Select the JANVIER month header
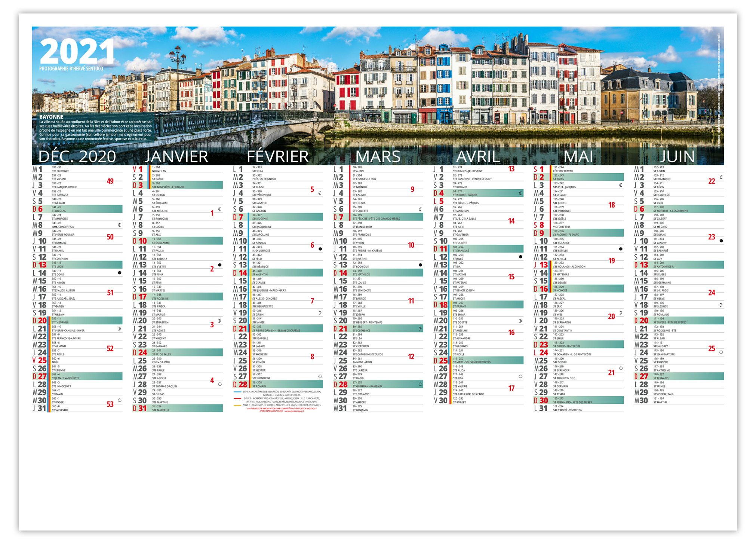This screenshot has height=544, width=756. tap(176, 156)
